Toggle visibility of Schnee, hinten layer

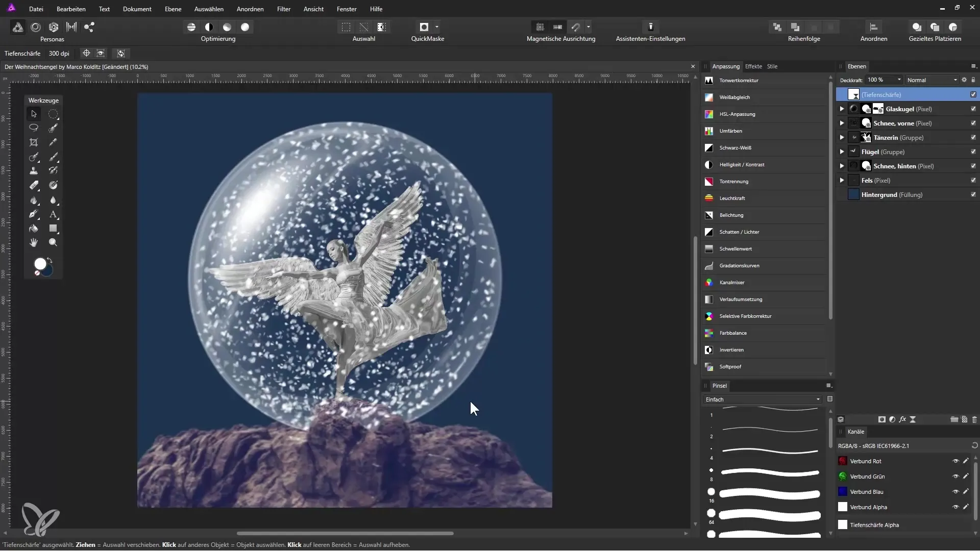click(973, 166)
